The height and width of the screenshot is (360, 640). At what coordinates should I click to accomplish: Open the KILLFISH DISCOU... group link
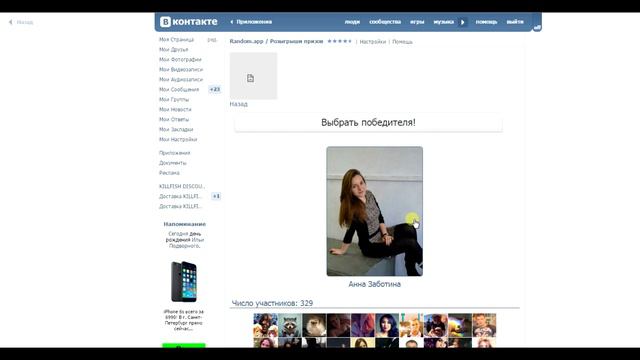[182, 187]
